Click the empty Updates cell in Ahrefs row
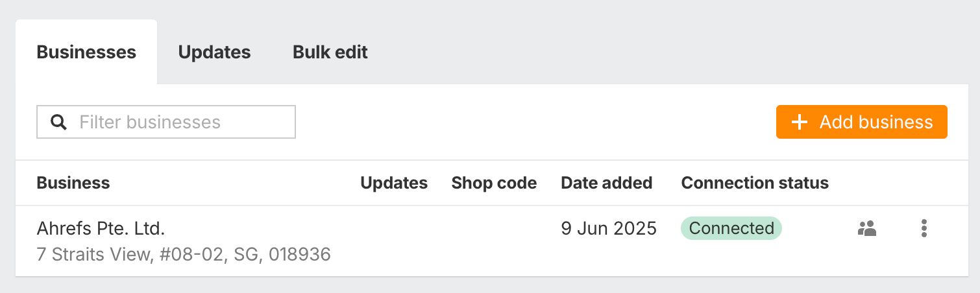The image size is (980, 293). tap(394, 240)
